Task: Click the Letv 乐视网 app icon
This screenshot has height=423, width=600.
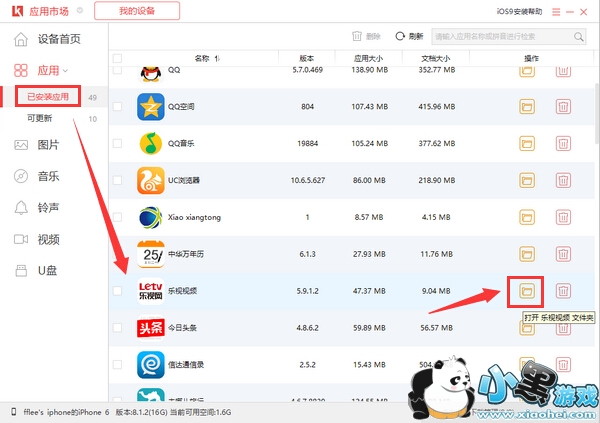Action: click(151, 291)
